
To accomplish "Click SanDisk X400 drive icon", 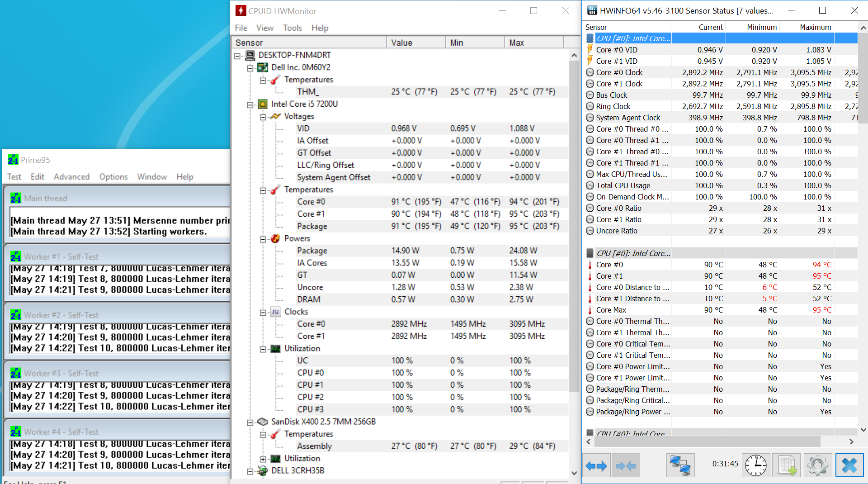I will point(263,422).
